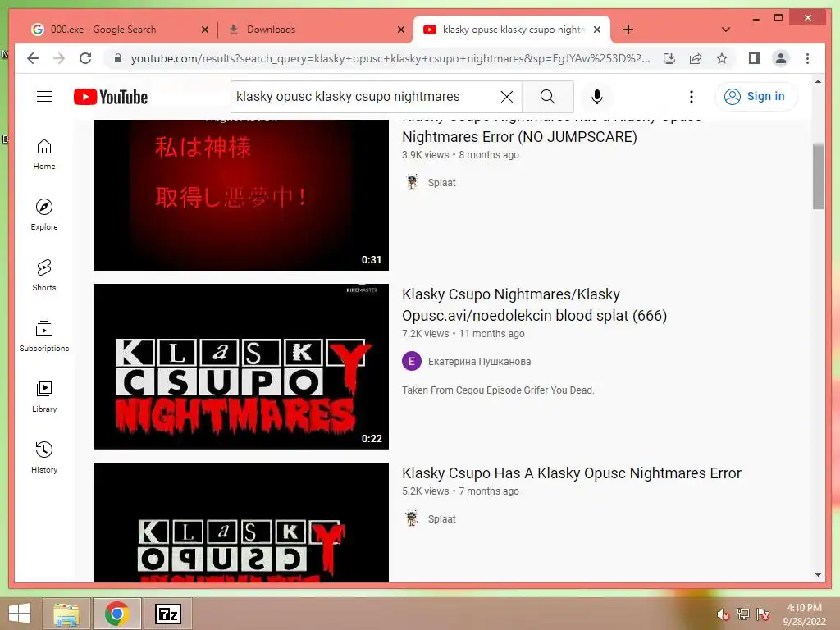Click the address bar URL
The height and width of the screenshot is (630, 840).
[x=390, y=58]
